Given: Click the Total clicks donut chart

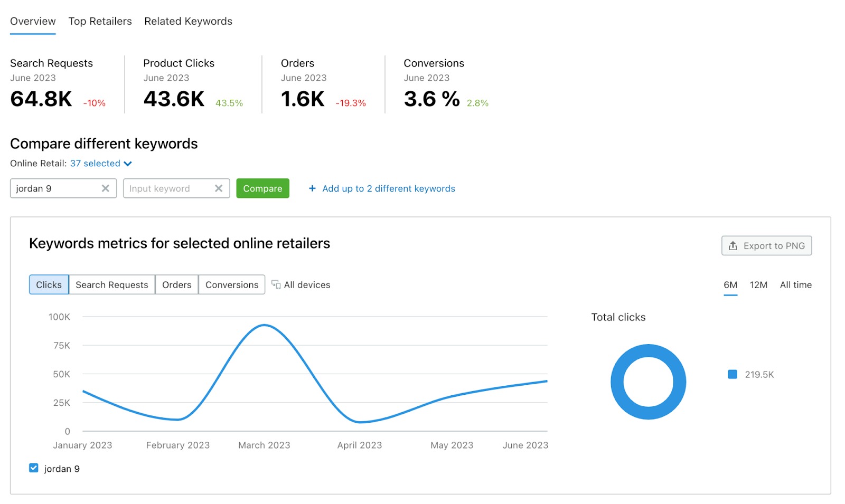Looking at the screenshot, I should click(x=648, y=382).
